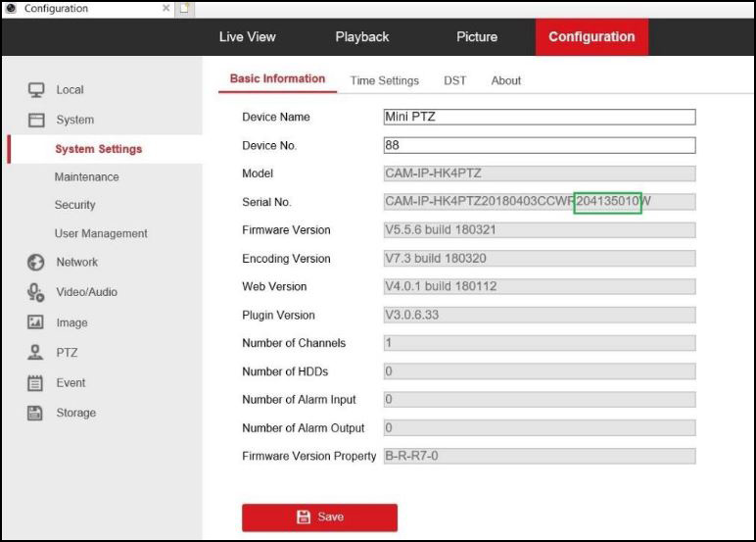Viewport: 756px width, 542px height.
Task: Click the Number of Channels value field
Action: pyautogui.click(x=540, y=343)
